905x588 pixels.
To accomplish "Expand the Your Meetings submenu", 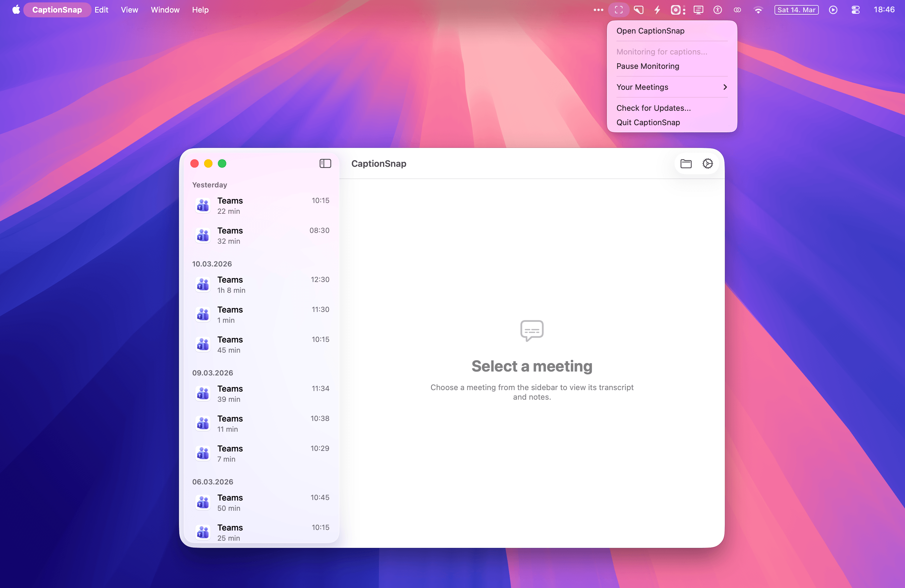I will pyautogui.click(x=672, y=87).
